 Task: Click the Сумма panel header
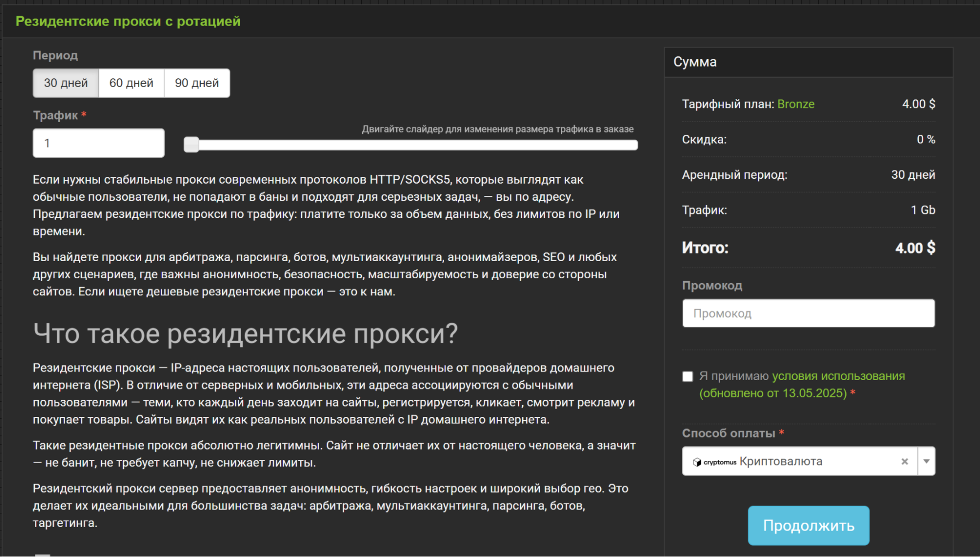696,62
